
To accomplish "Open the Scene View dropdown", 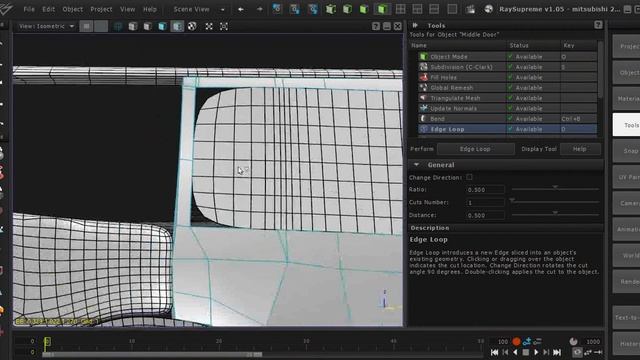I will tap(199, 9).
